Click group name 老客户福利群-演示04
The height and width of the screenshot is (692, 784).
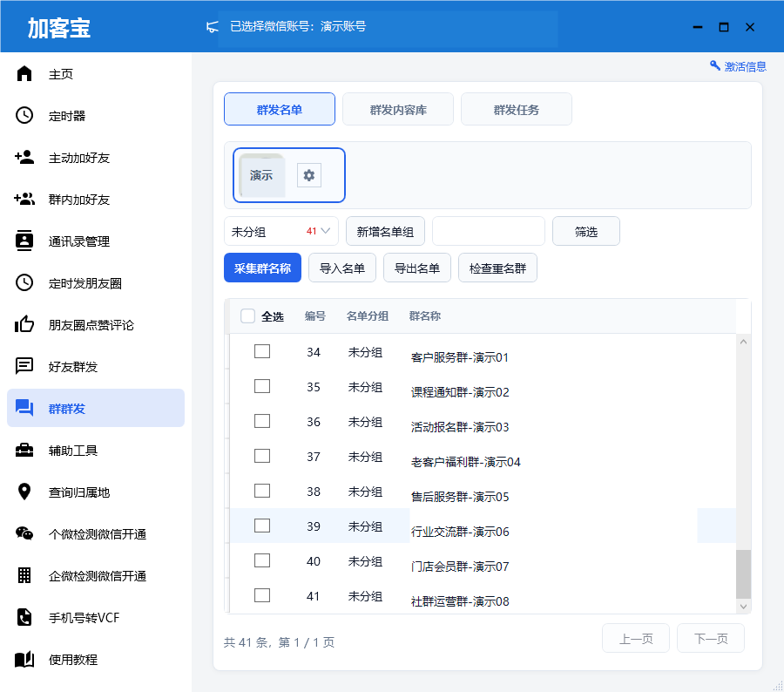(x=465, y=462)
